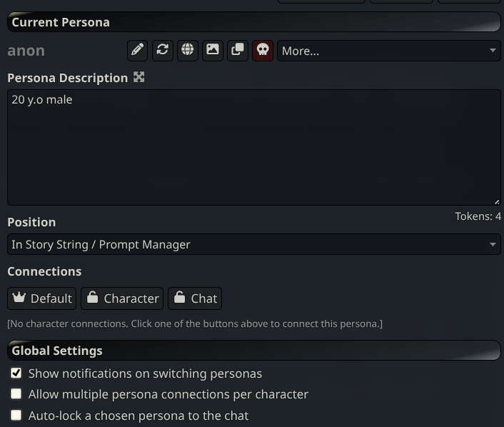
Task: Click the Character connection button
Action: coord(122,298)
